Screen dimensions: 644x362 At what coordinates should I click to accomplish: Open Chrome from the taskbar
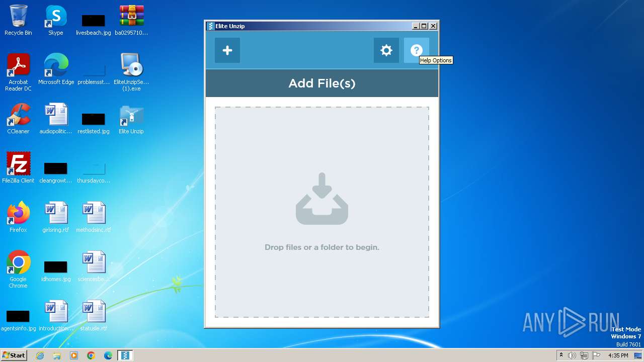[x=91, y=355]
